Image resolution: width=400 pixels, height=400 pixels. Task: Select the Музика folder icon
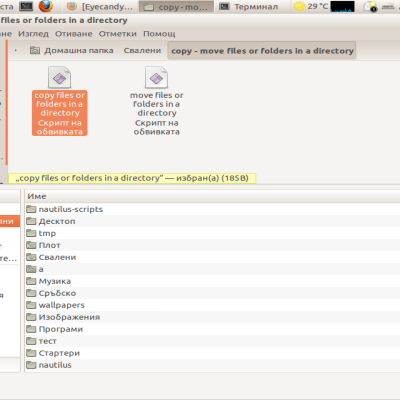coord(31,281)
